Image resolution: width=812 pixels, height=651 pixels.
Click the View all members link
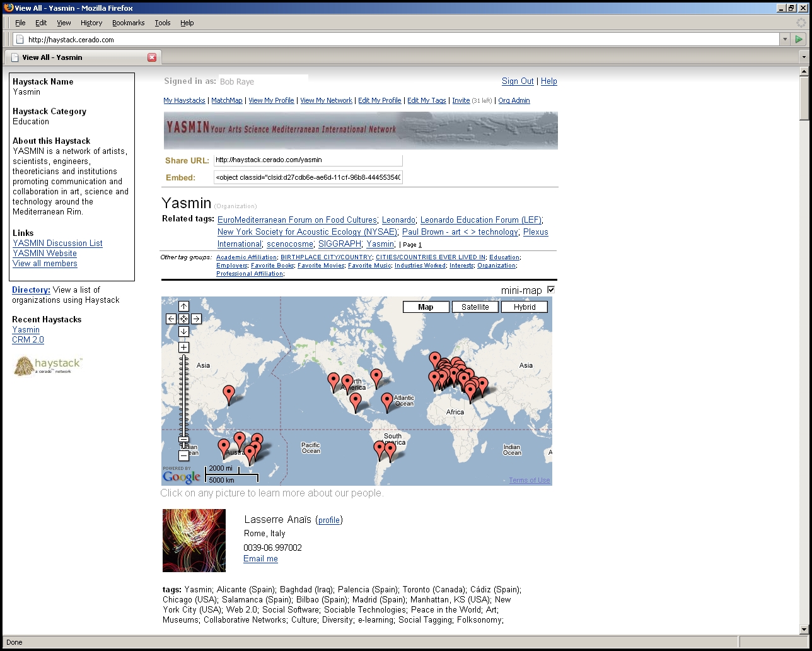45,264
